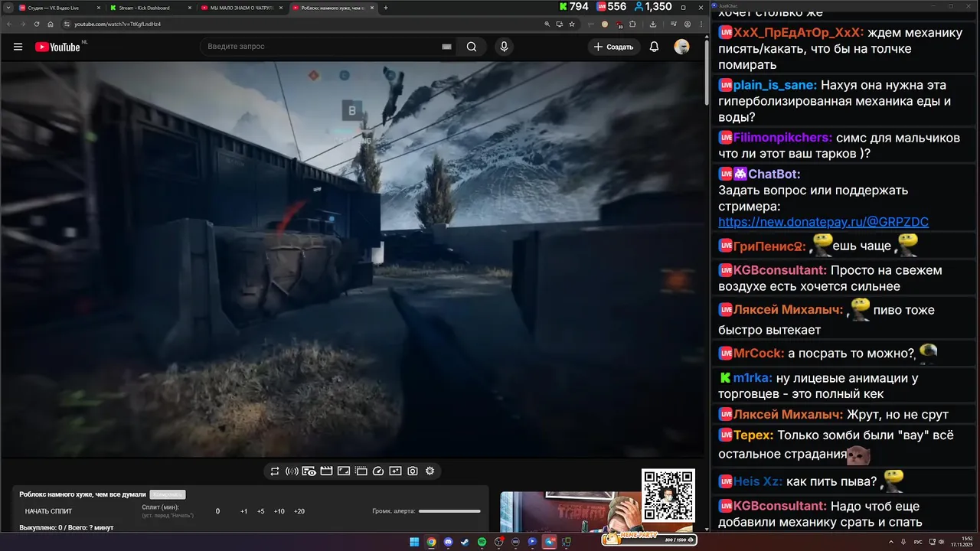The image size is (980, 551).
Task: Open the Windows Start button
Action: (414, 542)
